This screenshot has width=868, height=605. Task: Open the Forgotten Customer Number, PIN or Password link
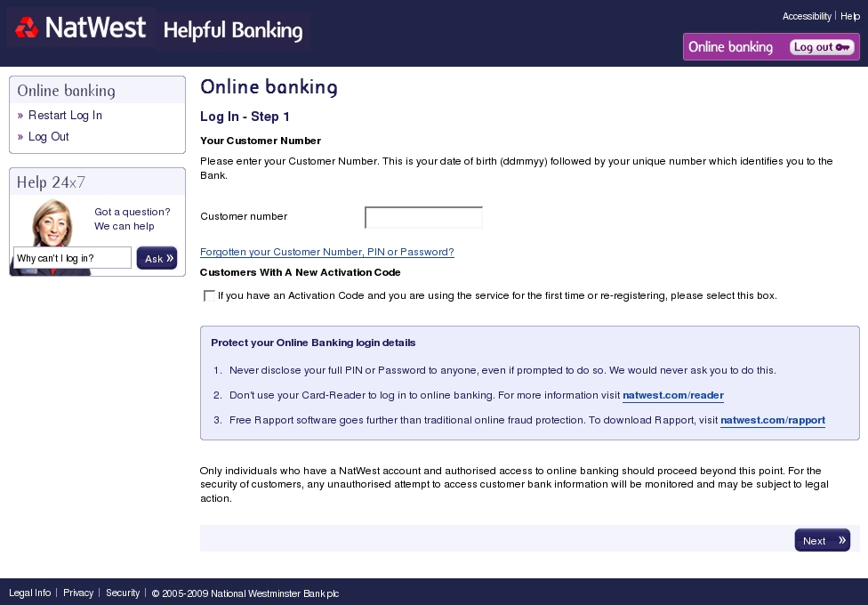(x=326, y=252)
